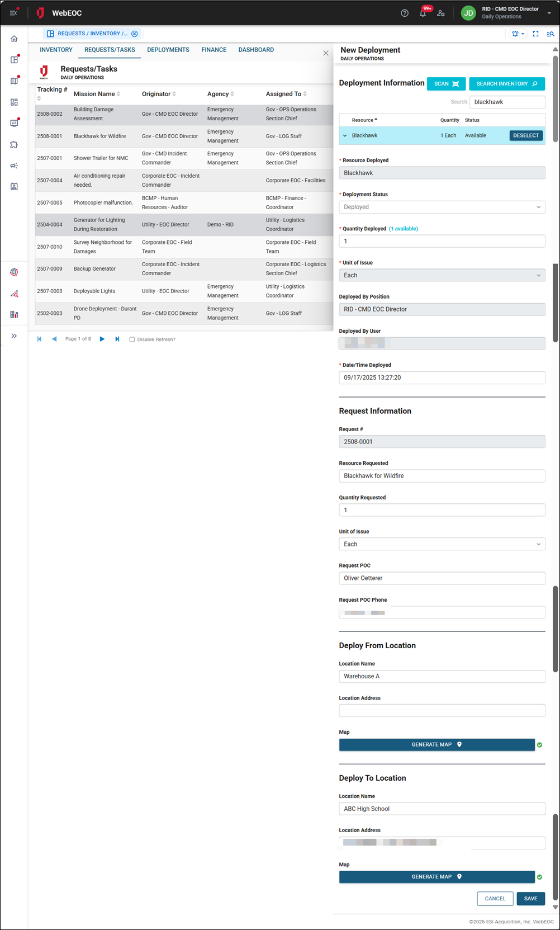This screenshot has height=930, width=560.
Task: Click DESELECT on Blackhawk row
Action: coord(526,135)
